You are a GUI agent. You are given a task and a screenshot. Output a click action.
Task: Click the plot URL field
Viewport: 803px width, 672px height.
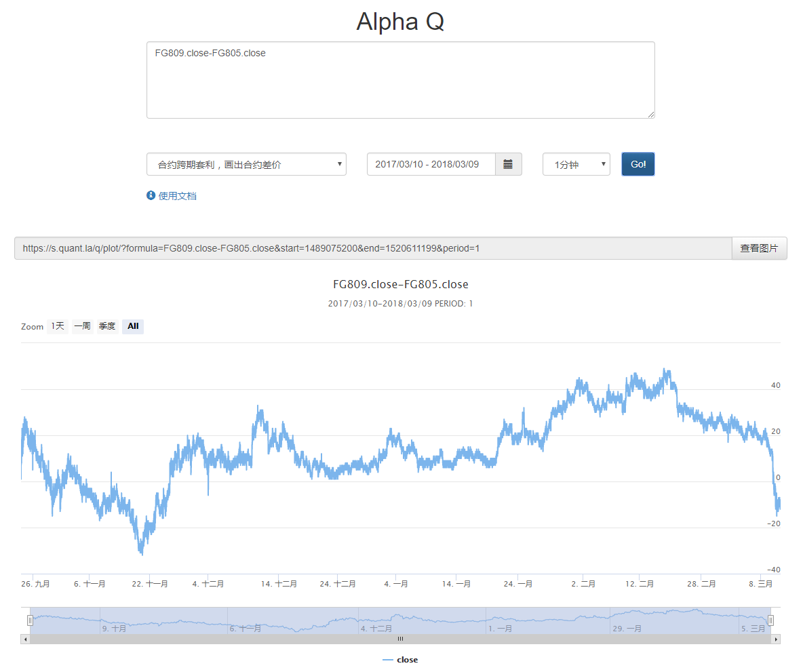pyautogui.click(x=373, y=248)
